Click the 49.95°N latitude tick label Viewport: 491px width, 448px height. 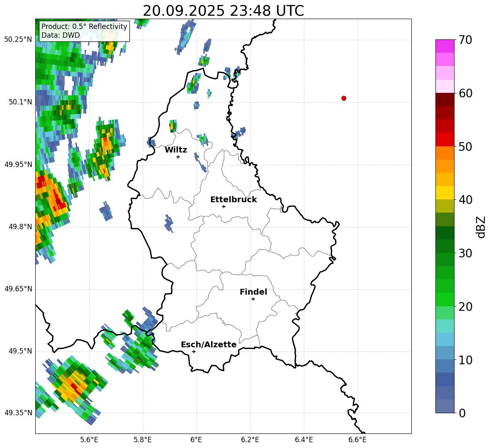[x=18, y=164]
